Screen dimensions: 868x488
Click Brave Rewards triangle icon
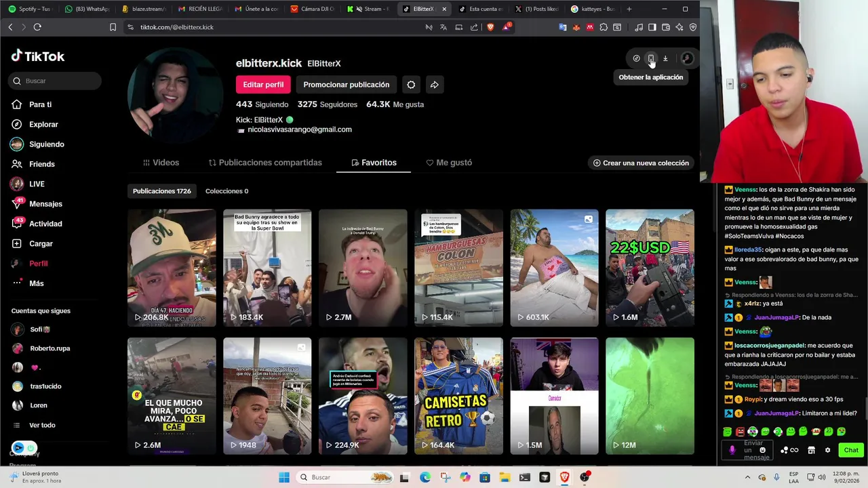(507, 27)
